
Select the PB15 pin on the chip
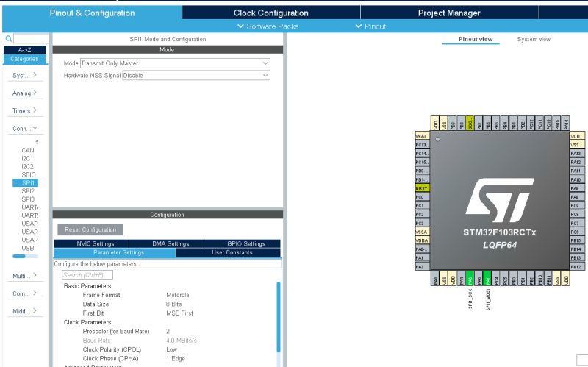tap(577, 240)
